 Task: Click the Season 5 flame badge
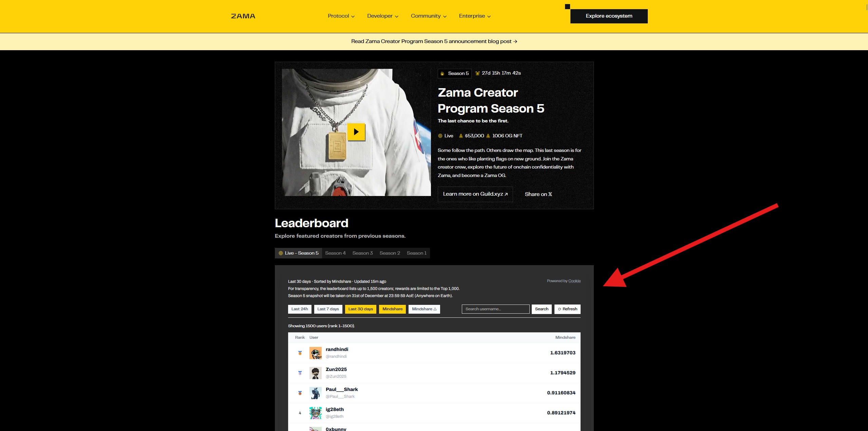point(455,73)
